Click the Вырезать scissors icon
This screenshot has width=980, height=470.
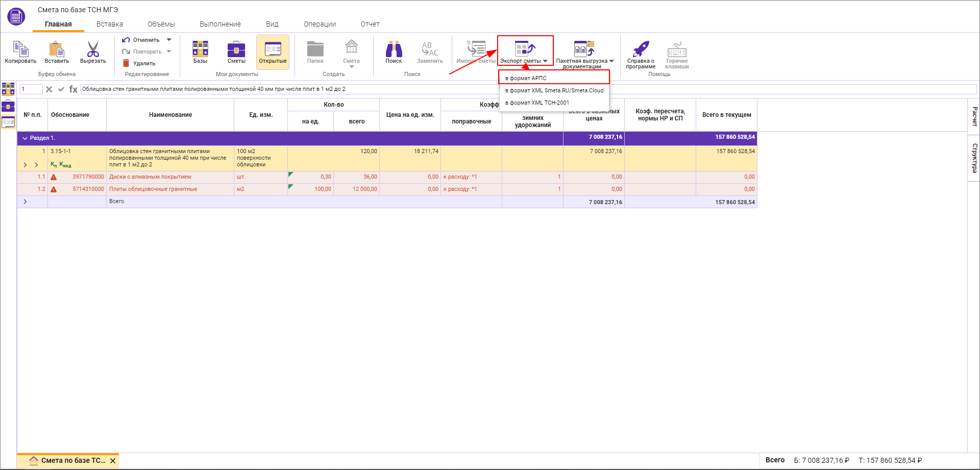coord(93,49)
